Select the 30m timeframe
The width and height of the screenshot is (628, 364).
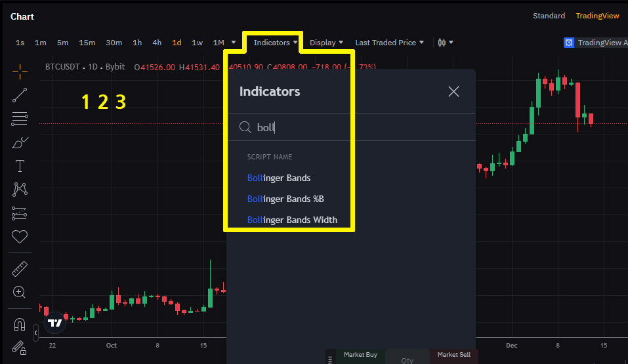click(114, 43)
